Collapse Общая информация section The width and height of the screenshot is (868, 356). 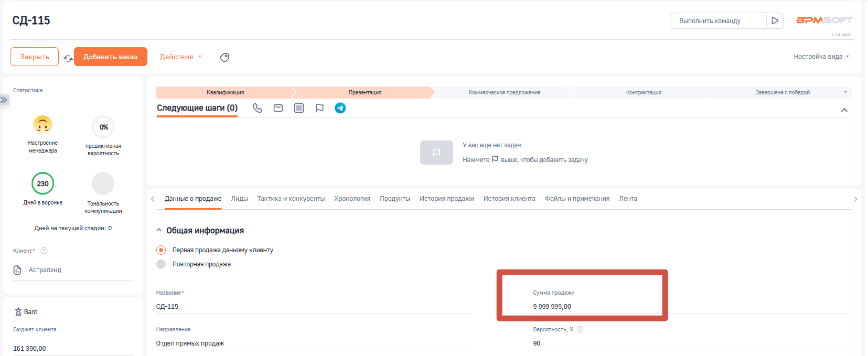point(159,230)
